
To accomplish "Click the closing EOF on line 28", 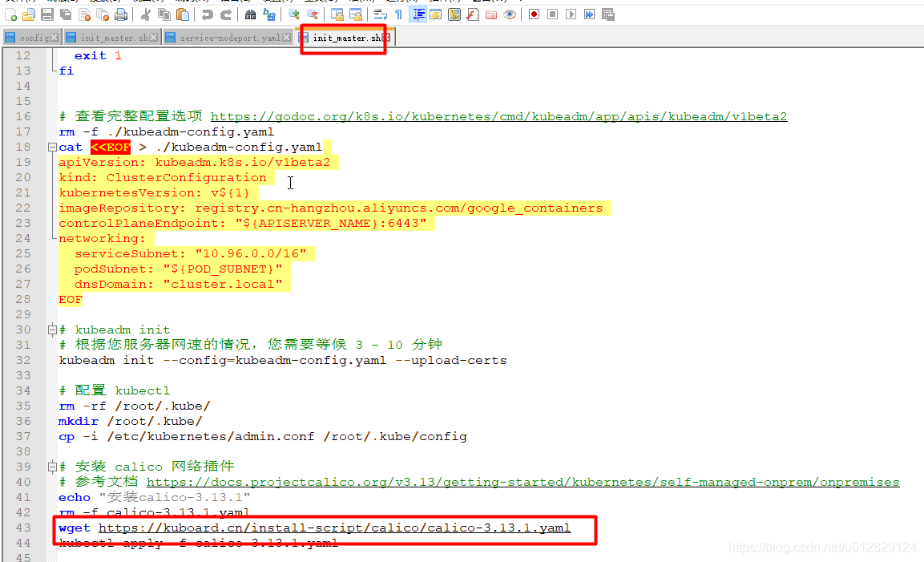I will pos(71,300).
